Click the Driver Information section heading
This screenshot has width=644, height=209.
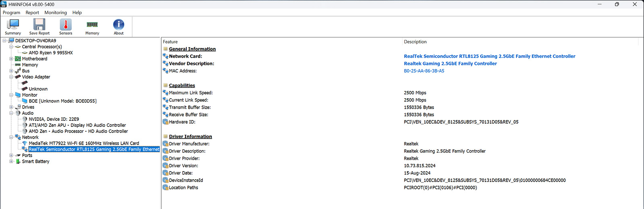coord(190,137)
